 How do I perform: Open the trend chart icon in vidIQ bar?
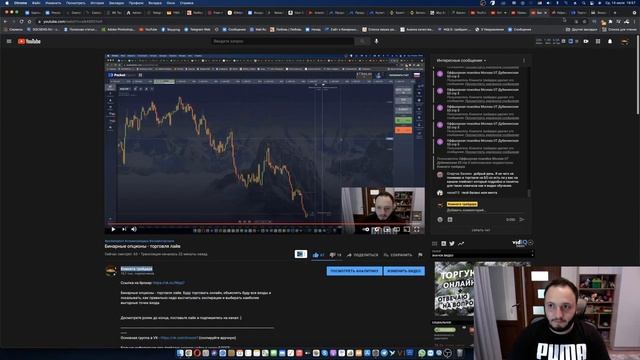coord(461,244)
